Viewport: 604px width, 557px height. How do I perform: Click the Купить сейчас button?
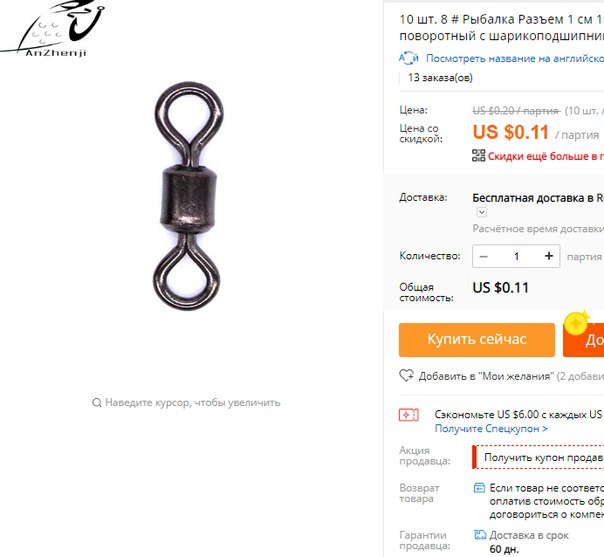(477, 340)
